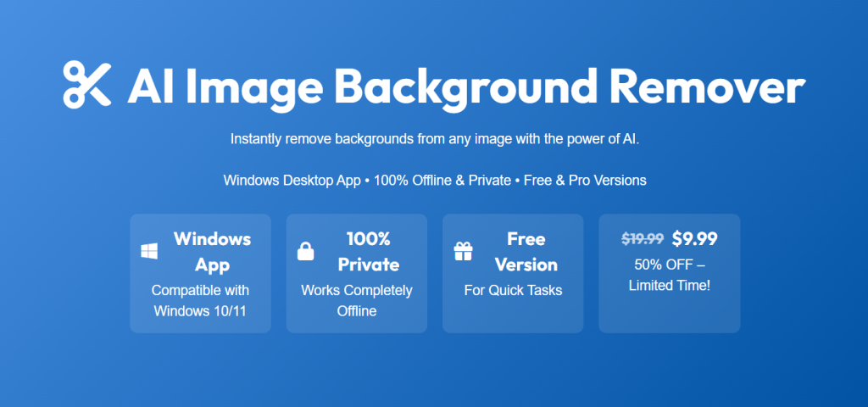This screenshot has height=407, width=868.
Task: Open the 'Free Version' card heading
Action: coord(526,252)
